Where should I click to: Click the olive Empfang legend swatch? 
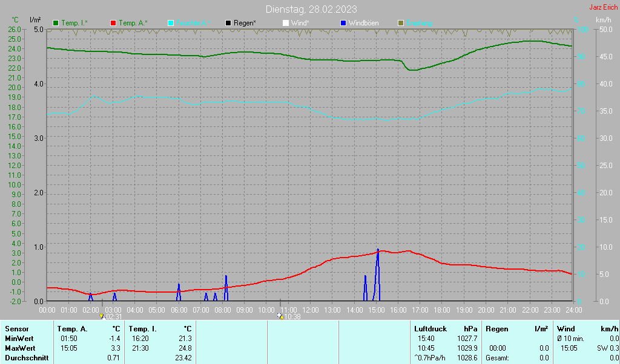401,24
